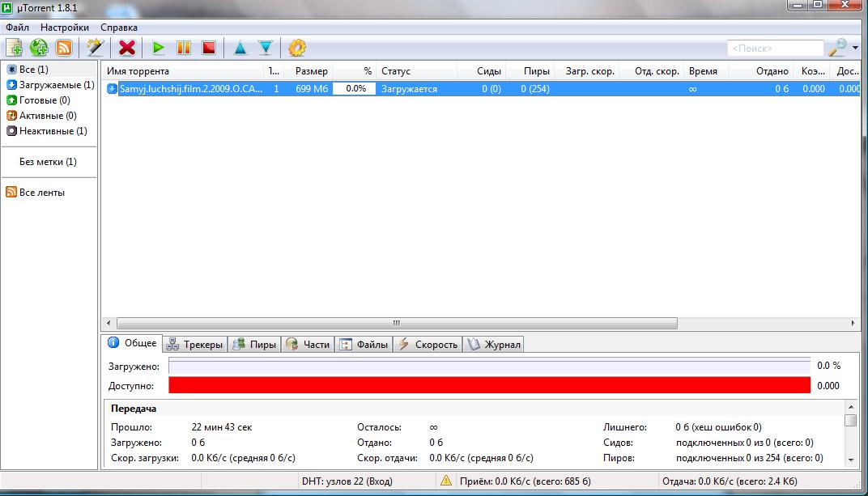Open the Файл menu
Image resolution: width=868 pixels, height=496 pixels.
click(17, 27)
